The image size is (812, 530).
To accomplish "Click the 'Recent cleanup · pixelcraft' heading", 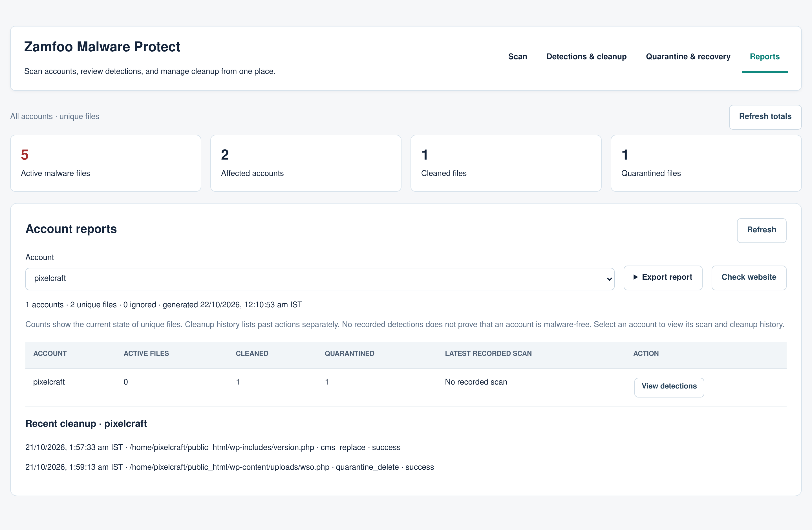I will [x=86, y=424].
